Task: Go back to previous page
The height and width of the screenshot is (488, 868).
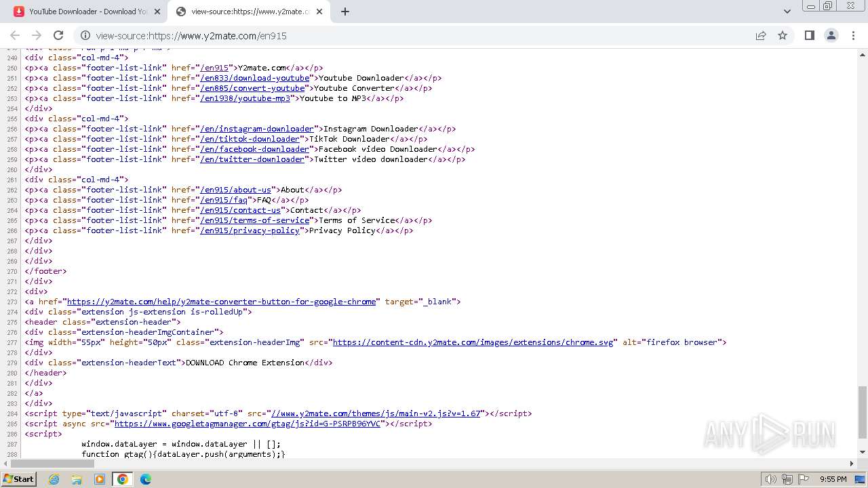Action: 15,35
